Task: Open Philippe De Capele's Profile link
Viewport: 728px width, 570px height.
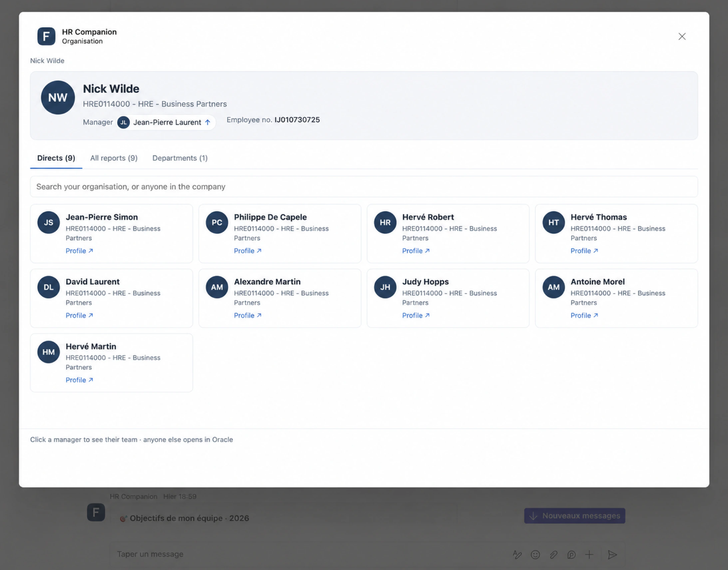Action: point(248,251)
